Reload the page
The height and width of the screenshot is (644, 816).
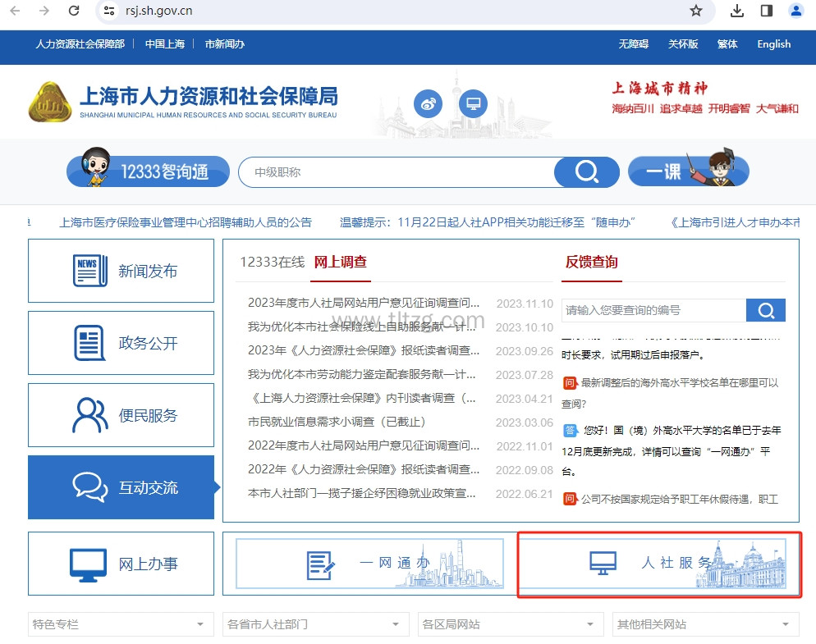coord(74,11)
